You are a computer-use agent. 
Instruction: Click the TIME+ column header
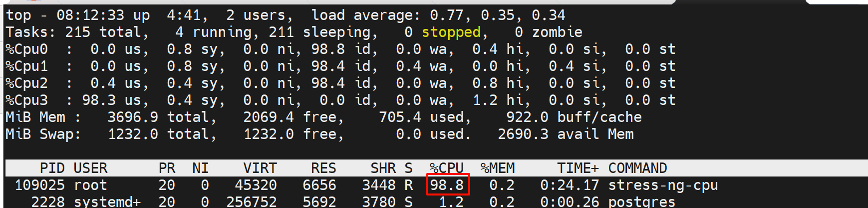(578, 168)
